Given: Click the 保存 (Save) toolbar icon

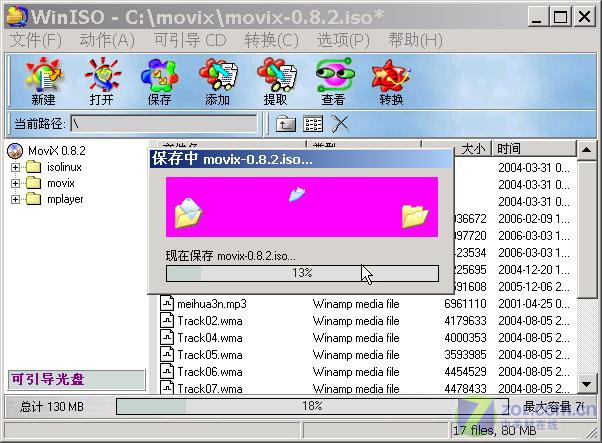Looking at the screenshot, I should (159, 82).
